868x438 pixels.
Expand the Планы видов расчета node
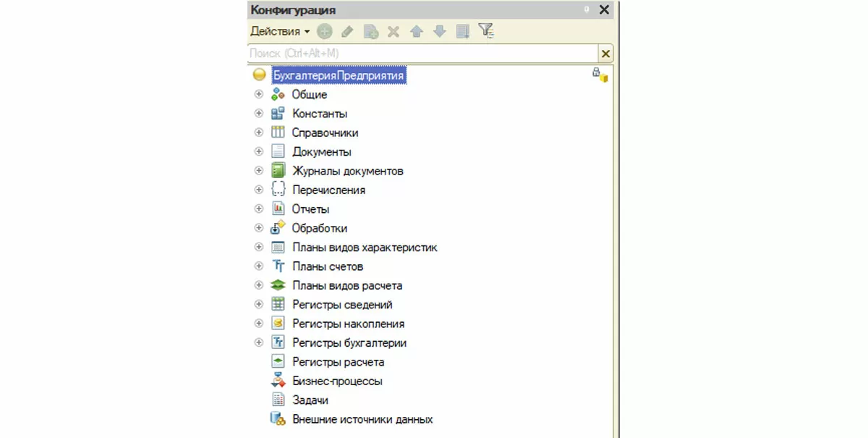tap(258, 285)
